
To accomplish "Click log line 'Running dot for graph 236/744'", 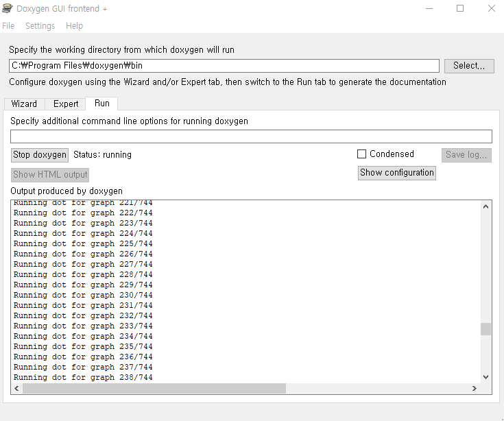I will pyautogui.click(x=83, y=357).
